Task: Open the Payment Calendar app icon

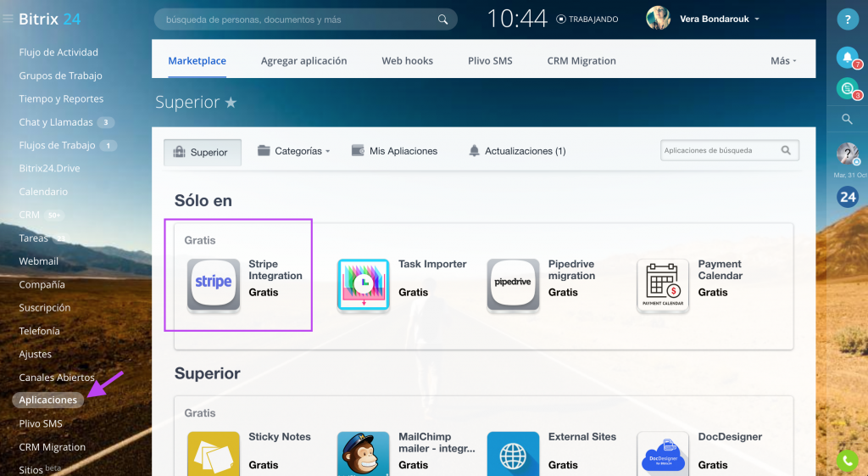Action: 663,285
